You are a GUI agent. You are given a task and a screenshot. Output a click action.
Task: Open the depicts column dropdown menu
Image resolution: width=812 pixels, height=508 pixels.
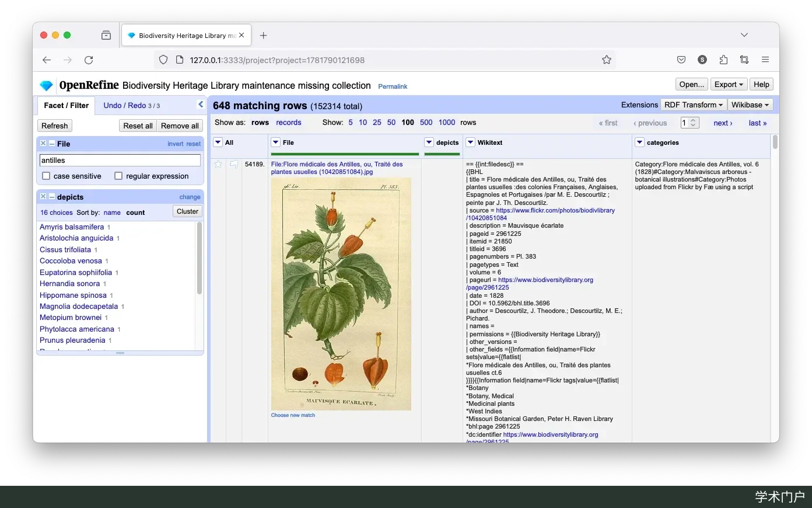429,142
